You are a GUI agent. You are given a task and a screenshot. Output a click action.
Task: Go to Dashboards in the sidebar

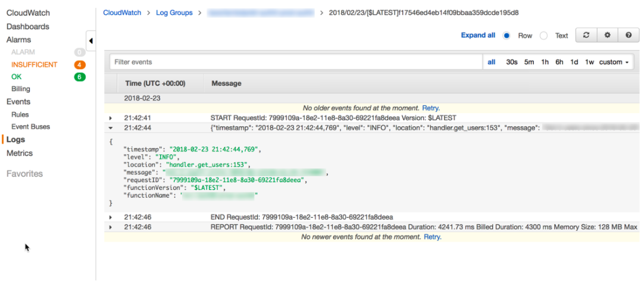[28, 26]
